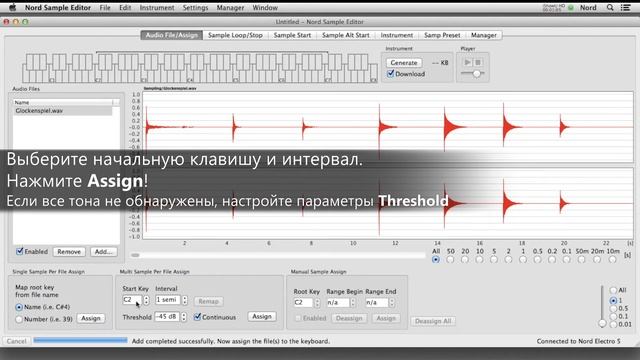The image size is (640, 360).
Task: Open Spotlight search magnifier icon
Action: click(x=610, y=7)
